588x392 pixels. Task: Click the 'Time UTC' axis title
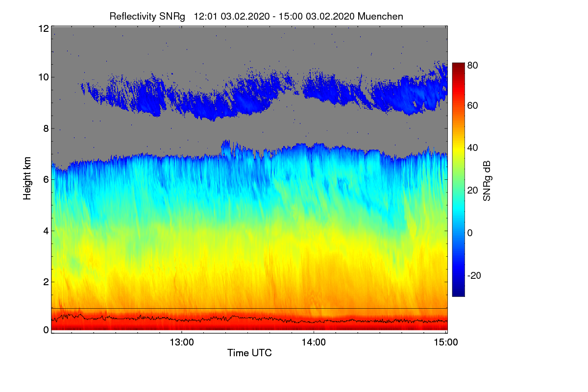[x=249, y=353]
